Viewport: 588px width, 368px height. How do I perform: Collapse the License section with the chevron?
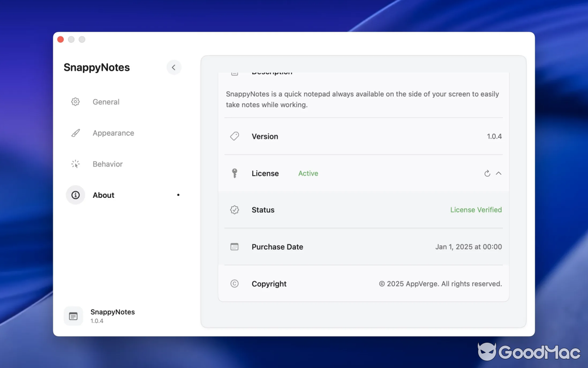(x=498, y=173)
